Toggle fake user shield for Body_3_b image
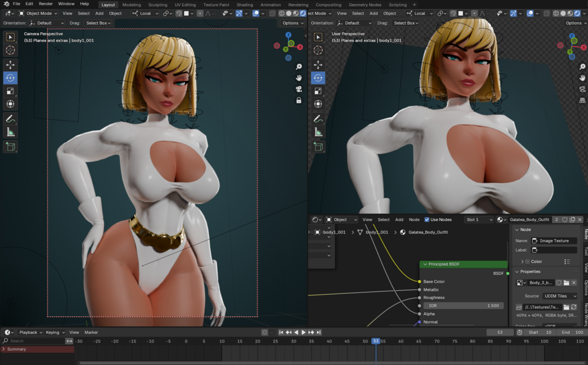The image size is (588, 365). tap(559, 283)
